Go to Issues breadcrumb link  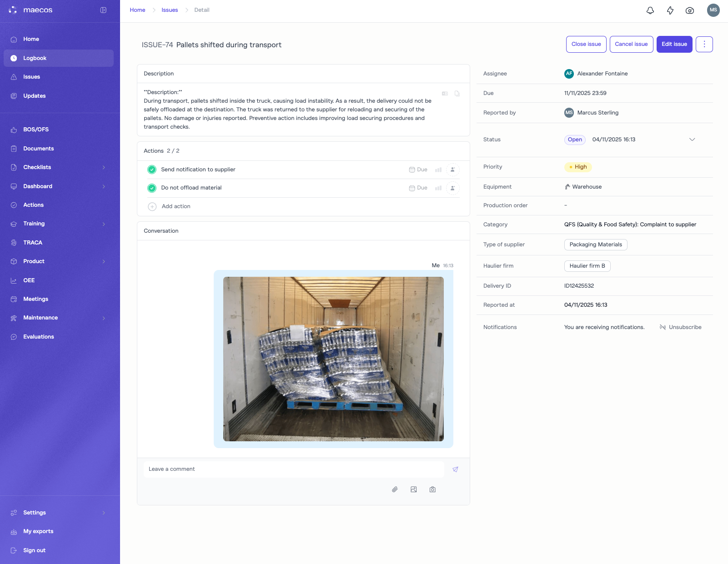tap(170, 10)
